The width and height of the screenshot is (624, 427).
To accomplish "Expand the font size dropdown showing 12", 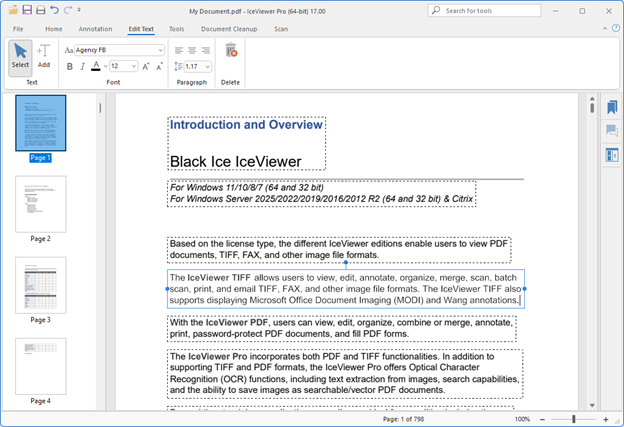I will coord(132,67).
